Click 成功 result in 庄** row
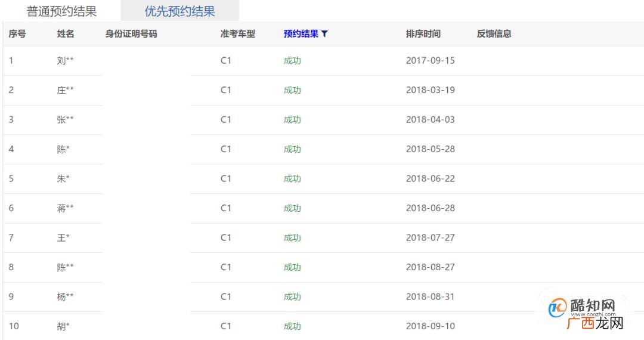 coord(292,90)
